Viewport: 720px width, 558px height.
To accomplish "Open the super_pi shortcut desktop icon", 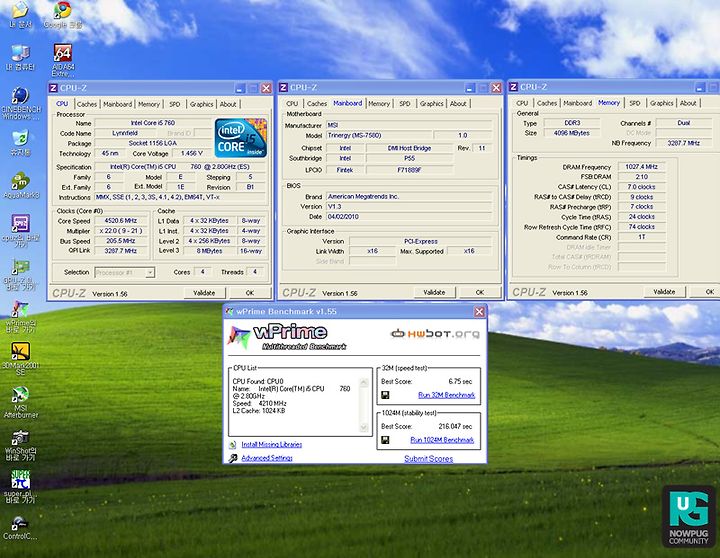I will click(20, 487).
